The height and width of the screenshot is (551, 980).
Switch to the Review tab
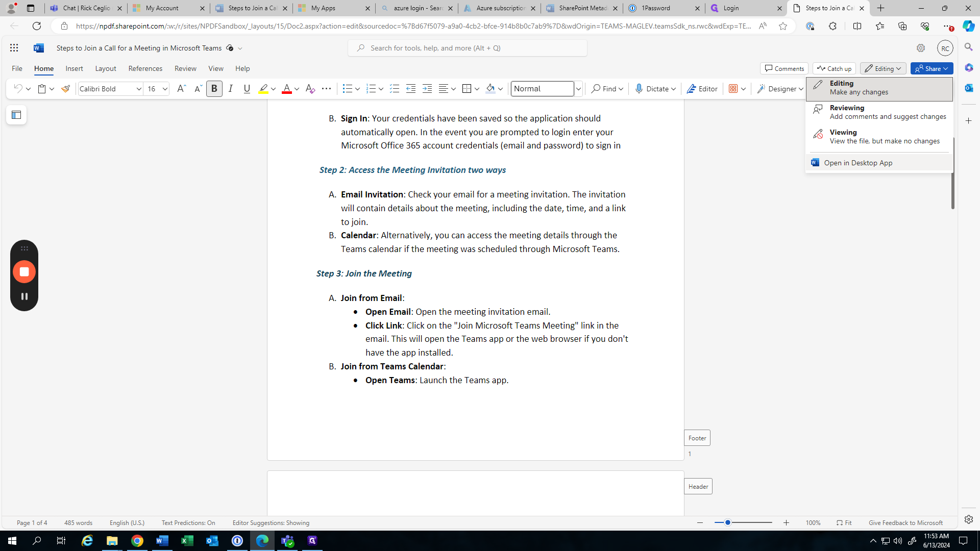[185, 68]
